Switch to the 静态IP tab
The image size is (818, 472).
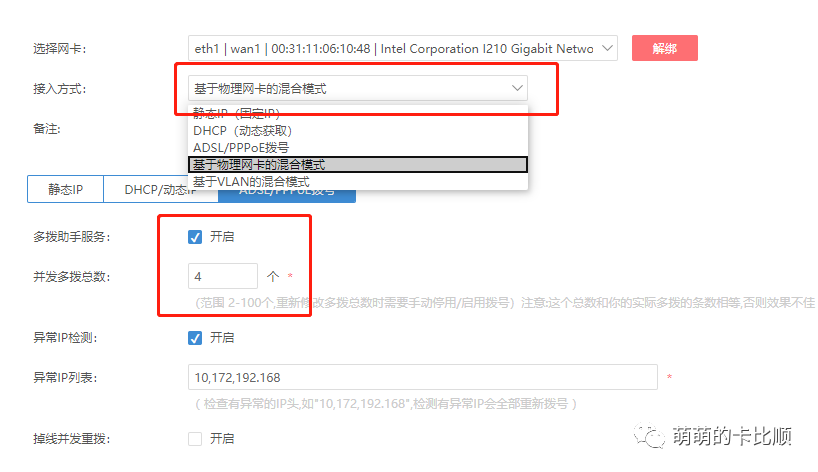(x=65, y=189)
